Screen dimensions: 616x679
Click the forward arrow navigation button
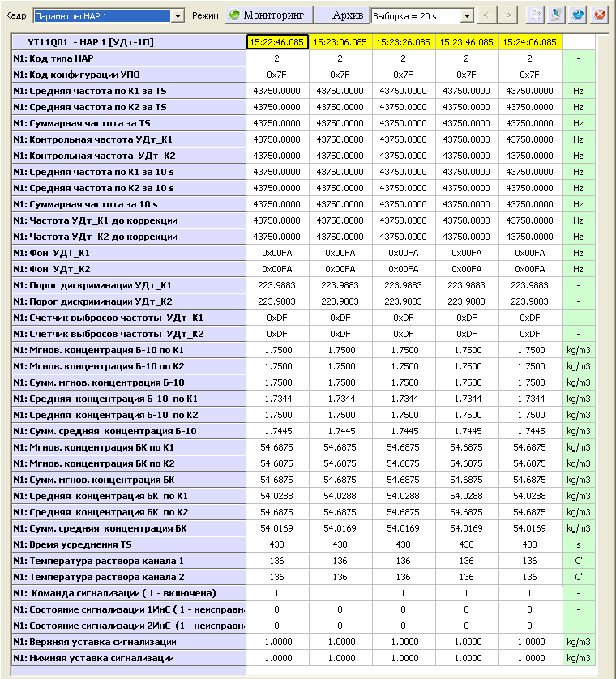506,15
